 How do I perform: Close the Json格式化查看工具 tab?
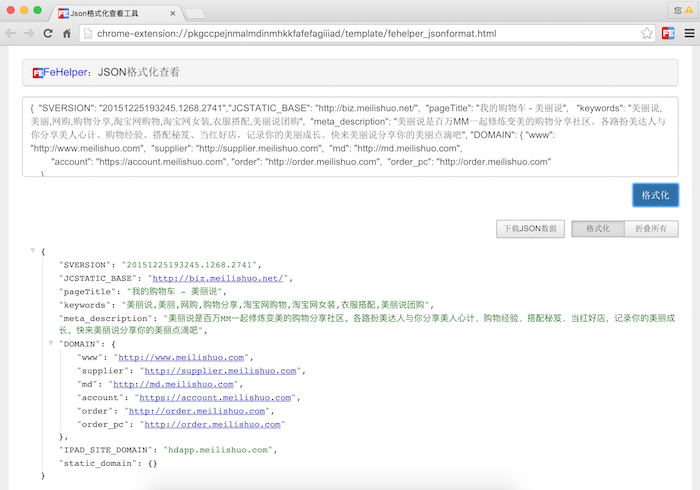172,13
